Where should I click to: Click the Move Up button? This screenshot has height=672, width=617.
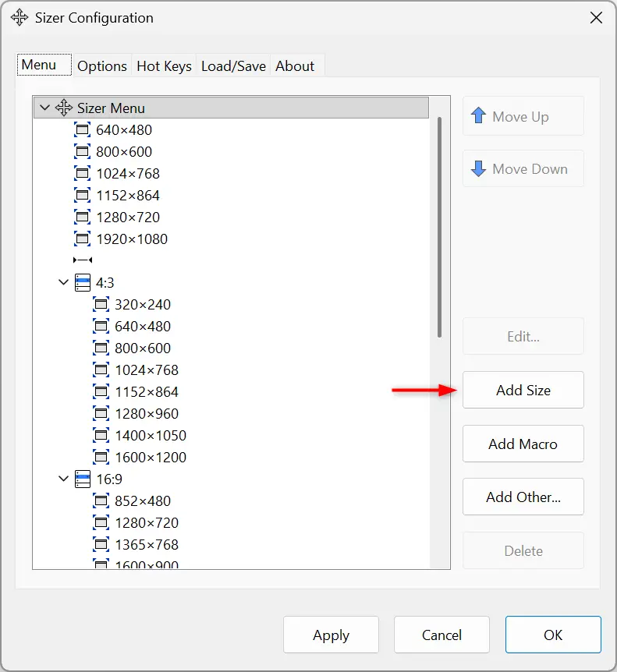click(523, 116)
